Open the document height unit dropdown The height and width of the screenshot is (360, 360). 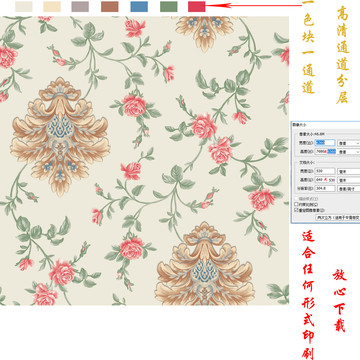[x=349, y=180]
